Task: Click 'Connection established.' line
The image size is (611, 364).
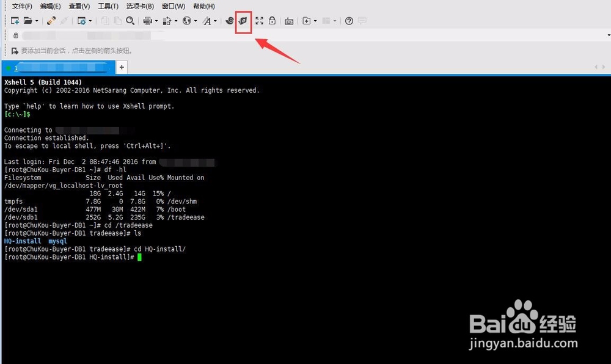Action: [46, 138]
